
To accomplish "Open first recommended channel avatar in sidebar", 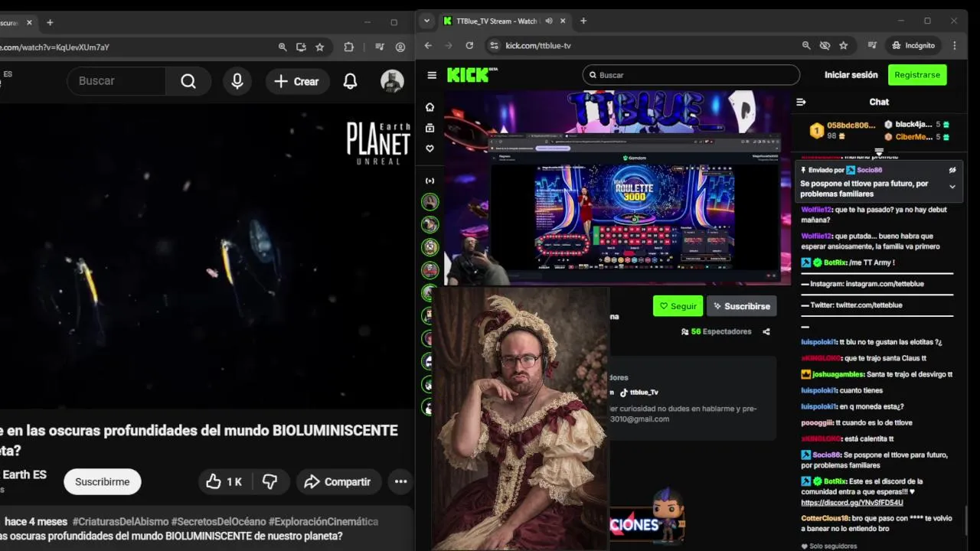I will [x=430, y=202].
